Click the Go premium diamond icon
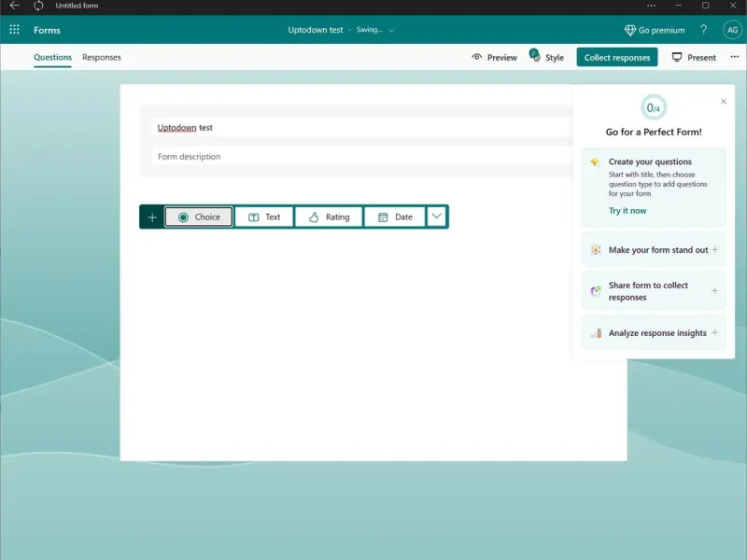This screenshot has width=747, height=560. pos(629,30)
